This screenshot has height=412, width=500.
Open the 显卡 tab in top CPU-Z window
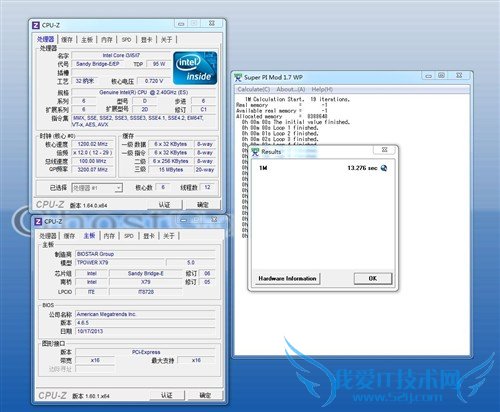point(146,40)
